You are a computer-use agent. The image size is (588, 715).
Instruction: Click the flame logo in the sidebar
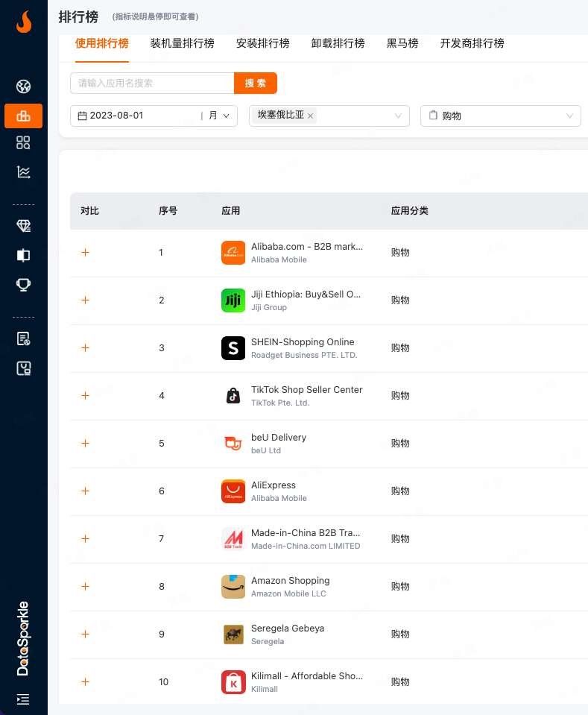tap(24, 22)
